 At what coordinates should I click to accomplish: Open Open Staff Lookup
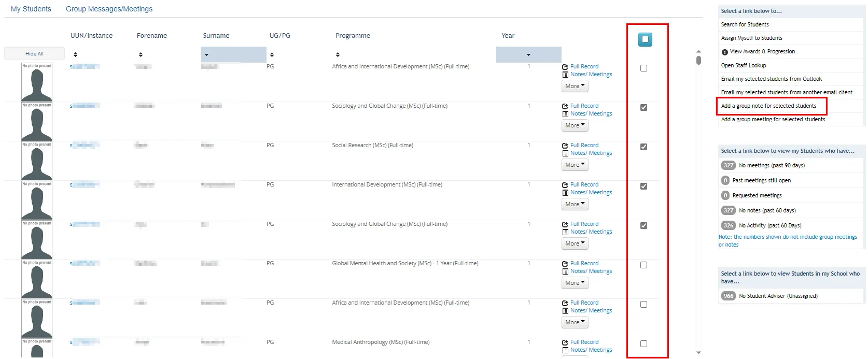(x=743, y=65)
